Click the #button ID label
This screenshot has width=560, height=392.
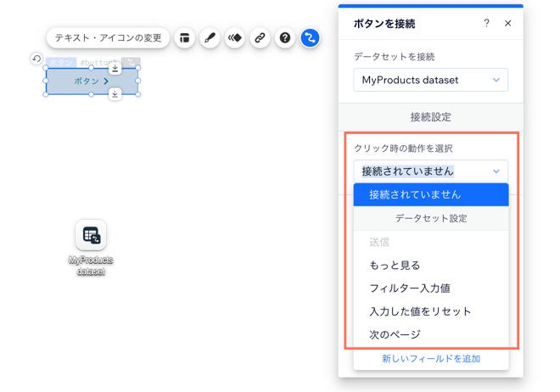pos(98,63)
